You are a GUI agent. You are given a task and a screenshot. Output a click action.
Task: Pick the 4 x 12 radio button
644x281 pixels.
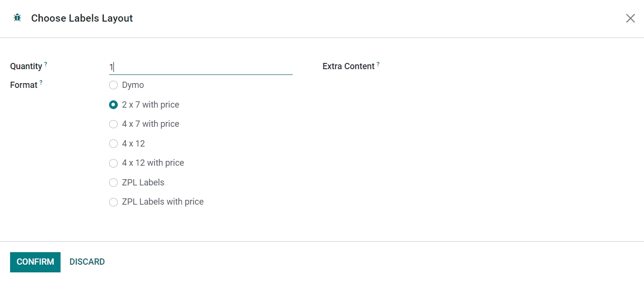coord(113,144)
